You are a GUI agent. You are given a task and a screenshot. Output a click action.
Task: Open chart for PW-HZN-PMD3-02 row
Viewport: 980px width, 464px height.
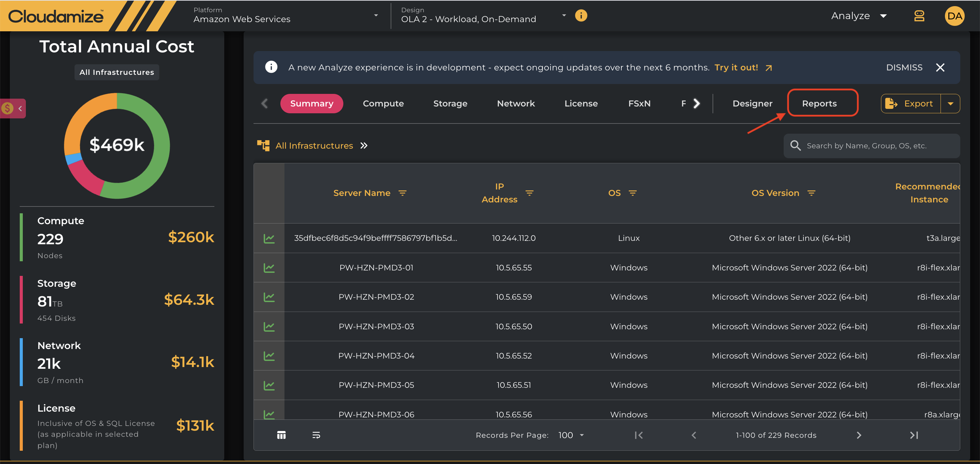coord(269,297)
